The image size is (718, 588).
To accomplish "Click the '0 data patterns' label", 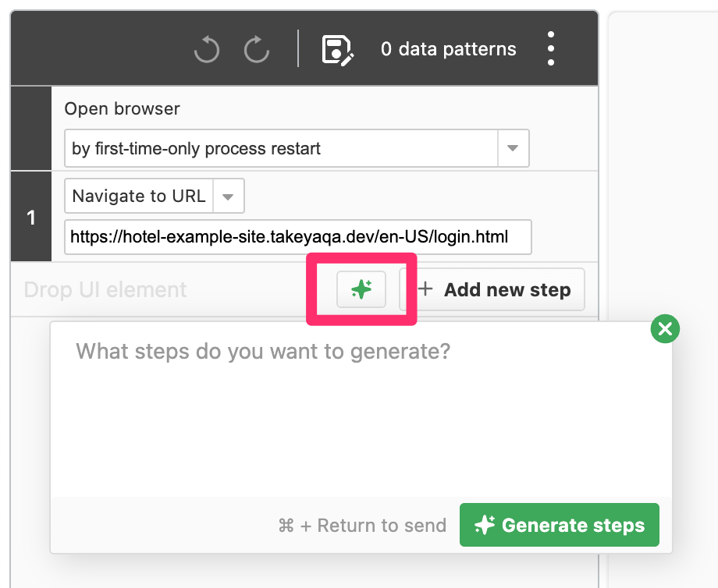I will (448, 49).
